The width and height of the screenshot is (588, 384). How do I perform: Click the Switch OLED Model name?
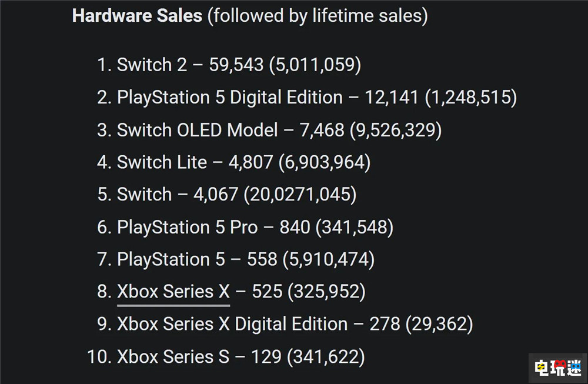click(197, 130)
